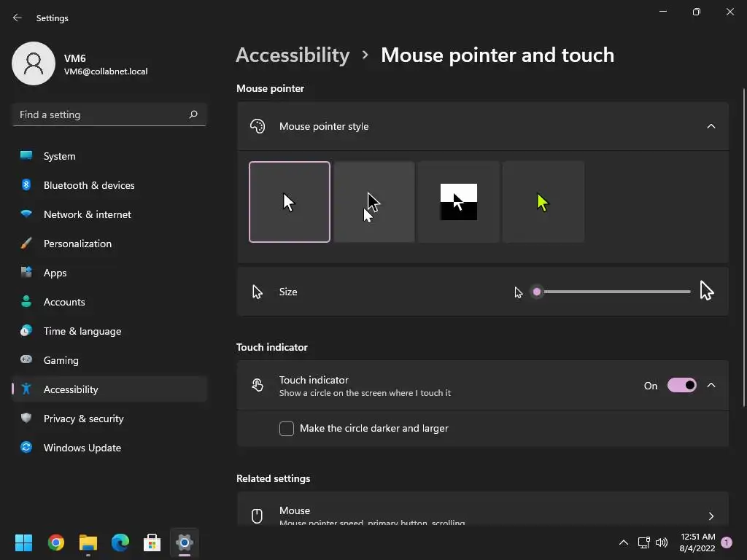This screenshot has width=747, height=560.
Task: Open Mouse related settings chevron
Action: (x=711, y=516)
